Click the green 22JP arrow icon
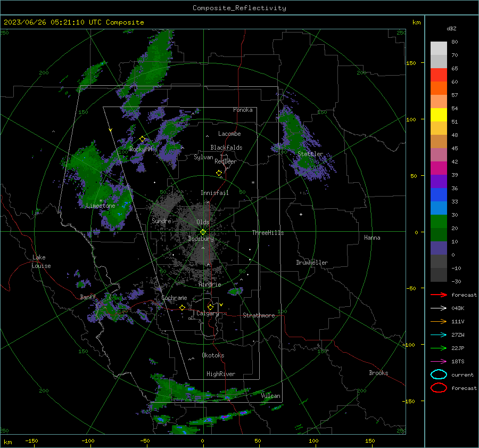 (x=439, y=348)
